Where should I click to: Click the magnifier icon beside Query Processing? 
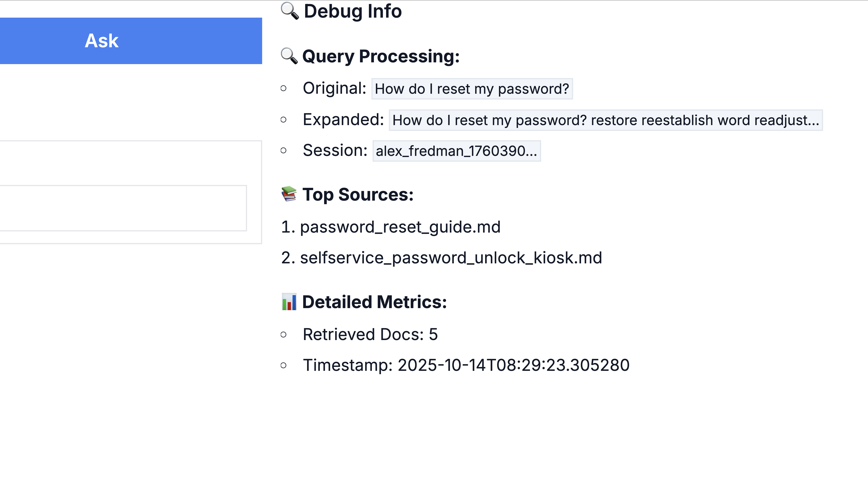289,56
